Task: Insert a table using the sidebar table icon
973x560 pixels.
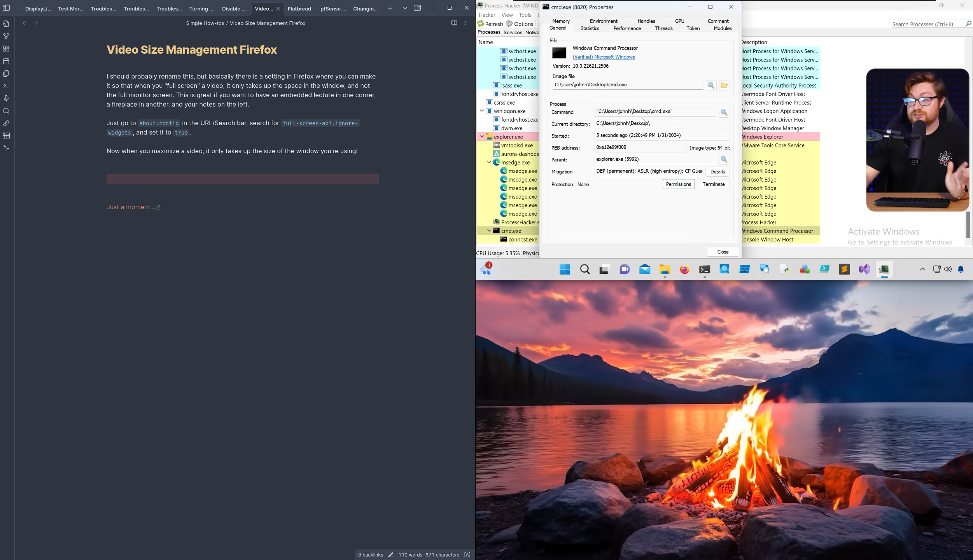Action: click(6, 135)
